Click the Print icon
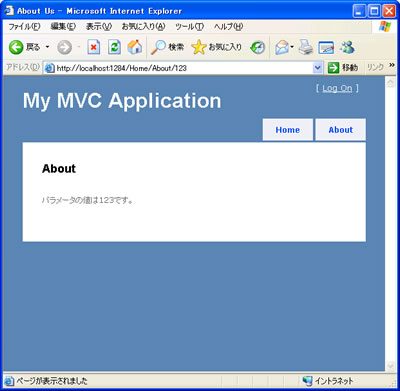The height and width of the screenshot is (391, 400). (x=305, y=47)
